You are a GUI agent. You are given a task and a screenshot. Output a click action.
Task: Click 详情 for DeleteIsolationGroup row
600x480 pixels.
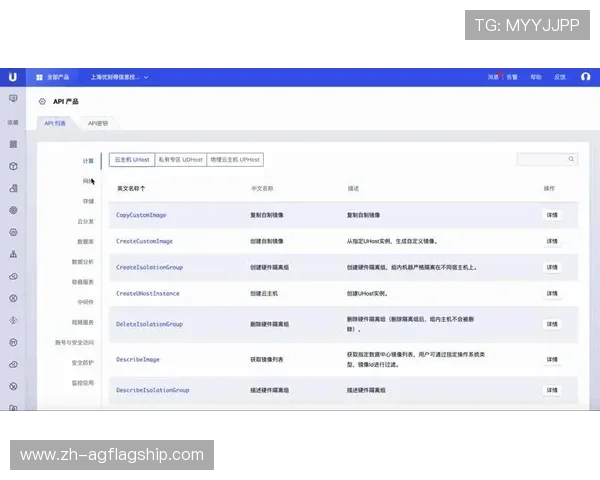click(552, 324)
